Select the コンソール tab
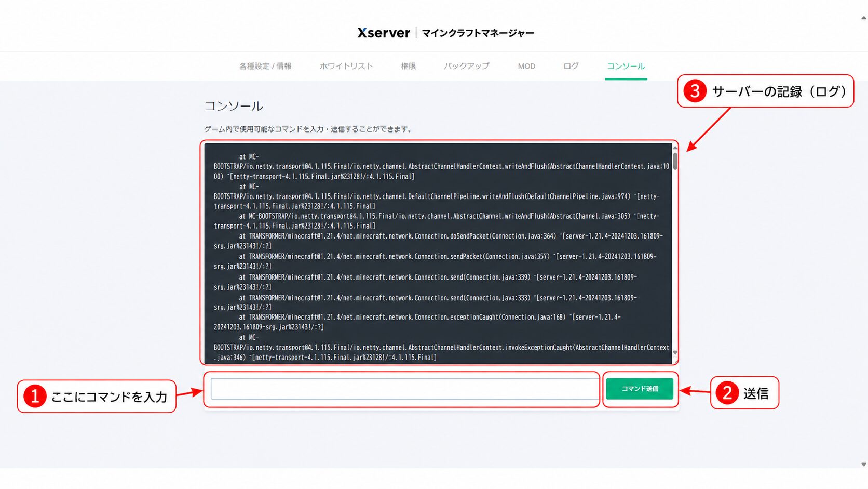The height and width of the screenshot is (489, 868). [626, 66]
